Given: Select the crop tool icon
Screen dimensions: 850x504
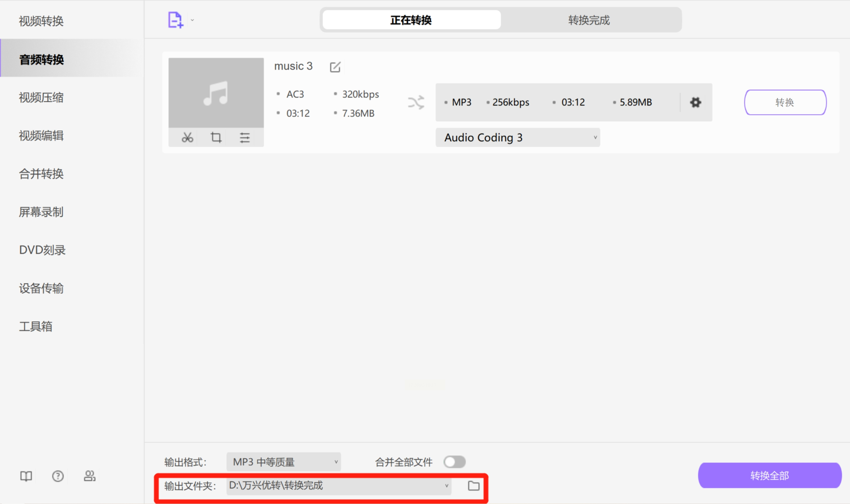Looking at the screenshot, I should [216, 137].
